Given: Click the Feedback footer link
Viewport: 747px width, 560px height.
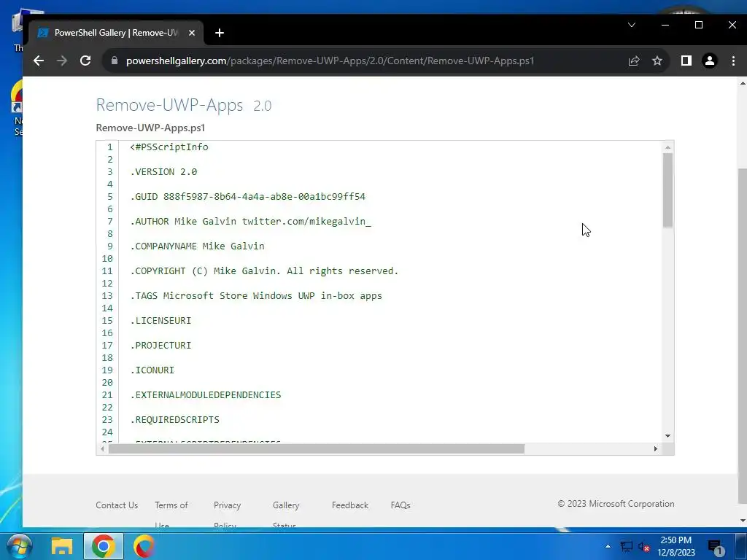Looking at the screenshot, I should (x=350, y=505).
